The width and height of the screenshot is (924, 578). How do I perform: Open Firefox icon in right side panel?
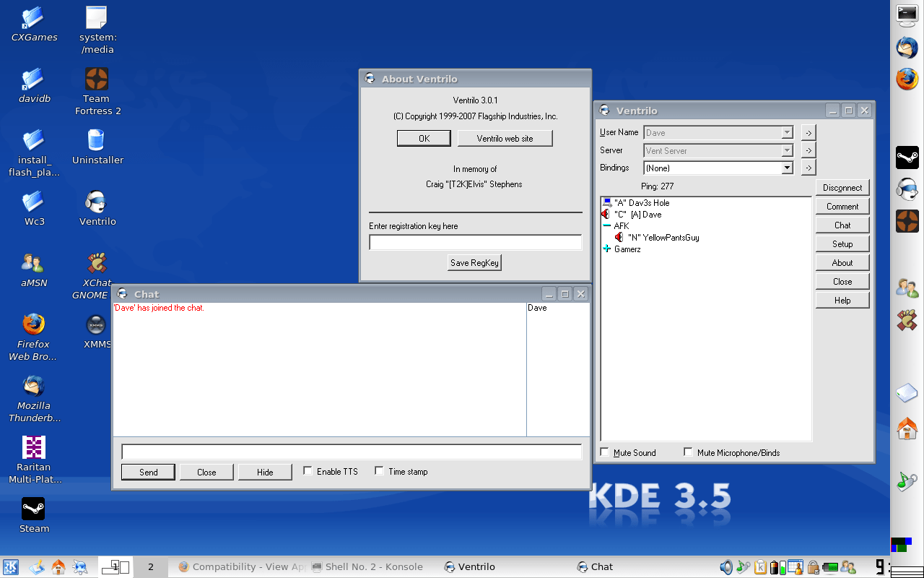coord(907,79)
